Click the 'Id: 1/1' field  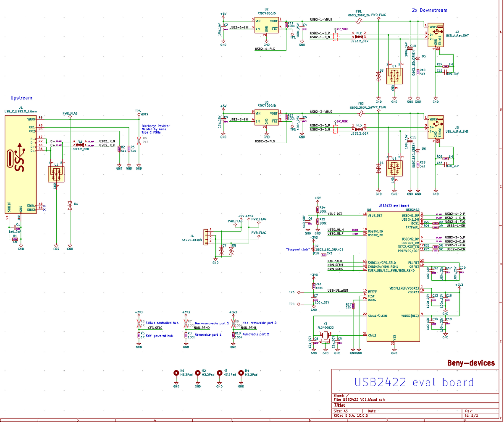point(472,415)
